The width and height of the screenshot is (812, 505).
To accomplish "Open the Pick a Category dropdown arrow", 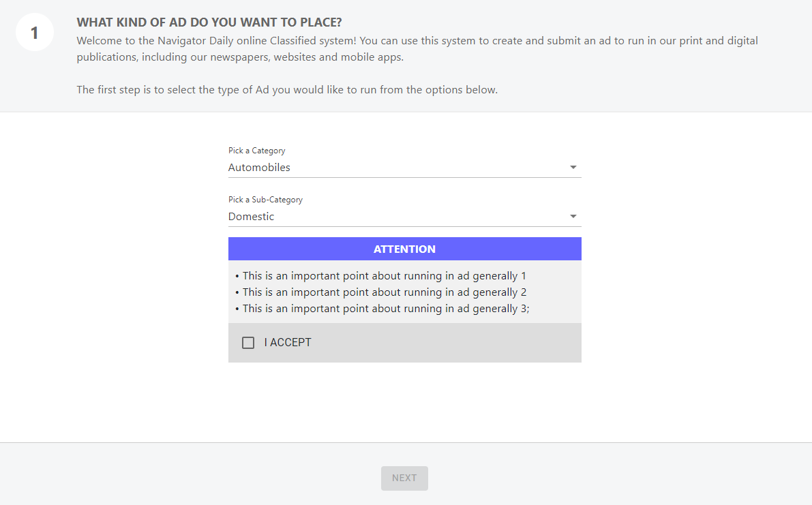I will click(x=573, y=168).
